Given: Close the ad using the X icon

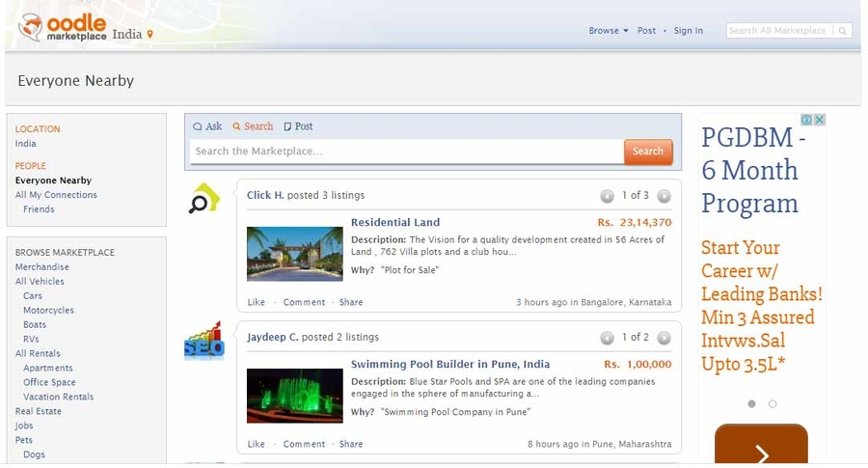Looking at the screenshot, I should [820, 120].
